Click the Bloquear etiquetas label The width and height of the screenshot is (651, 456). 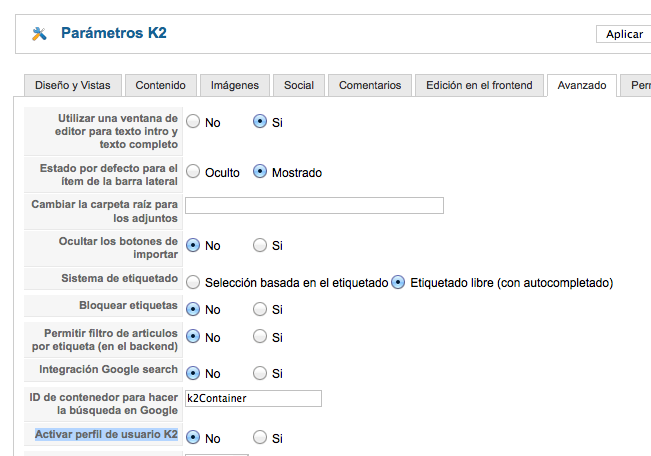point(128,305)
